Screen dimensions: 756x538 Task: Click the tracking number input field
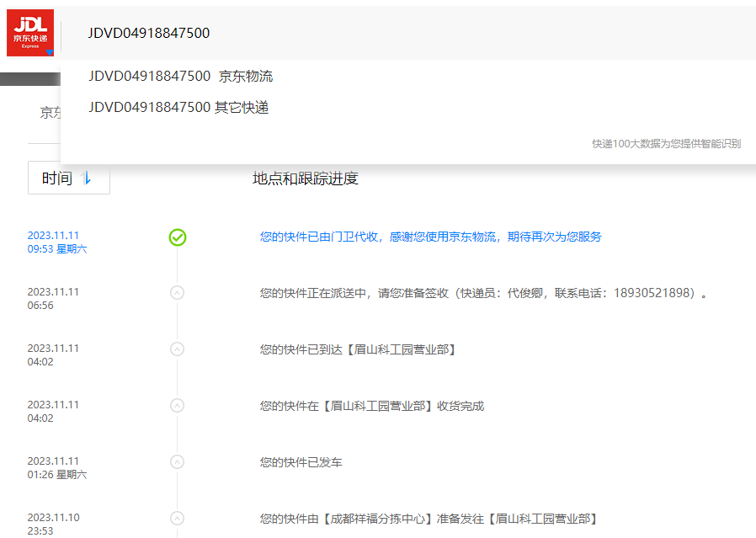coord(409,33)
